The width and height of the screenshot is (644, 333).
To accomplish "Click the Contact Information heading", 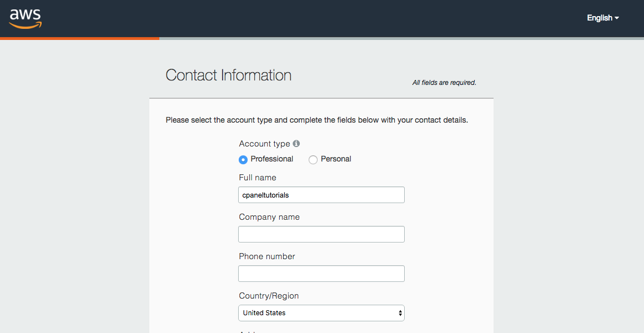I will click(x=228, y=75).
